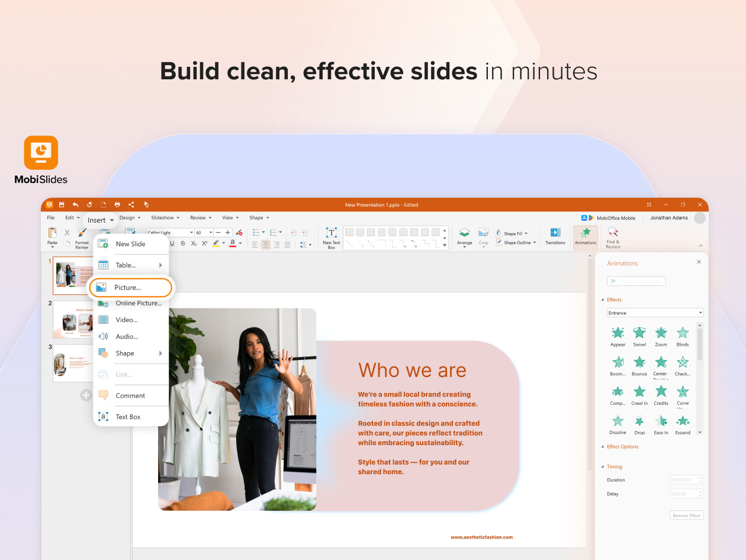Choose the Bounce animation effect
The width and height of the screenshot is (746, 560).
click(639, 365)
